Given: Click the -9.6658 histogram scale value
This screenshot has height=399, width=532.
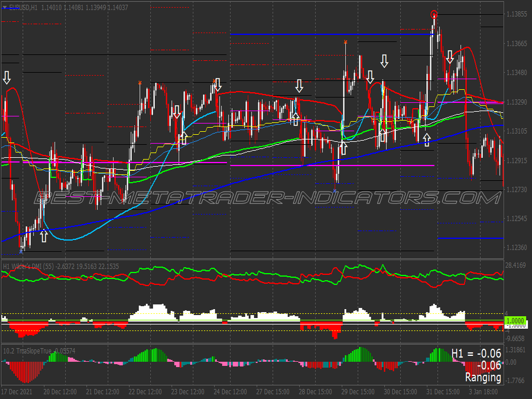Looking at the screenshot, I should (515, 339).
